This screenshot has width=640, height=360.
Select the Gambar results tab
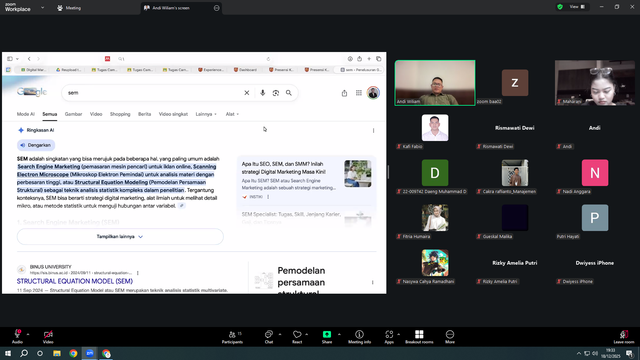click(73, 114)
